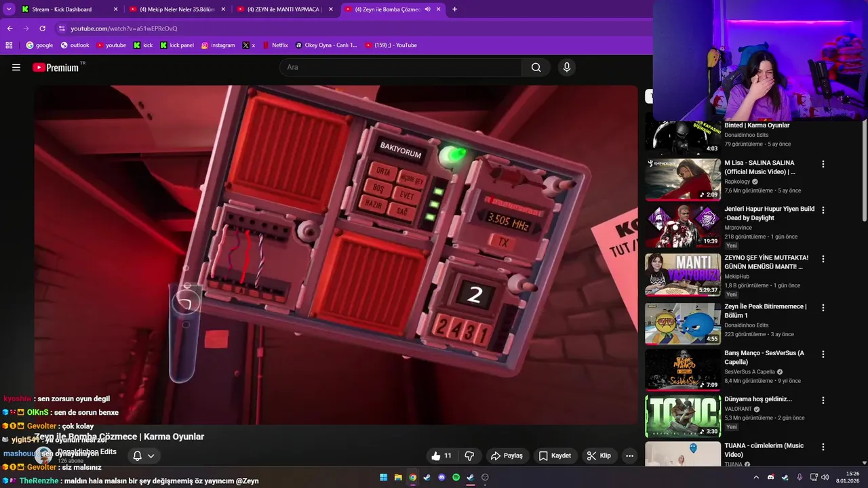This screenshot has width=868, height=488.
Task: Open File Explorer from the taskbar
Action: pos(398,477)
